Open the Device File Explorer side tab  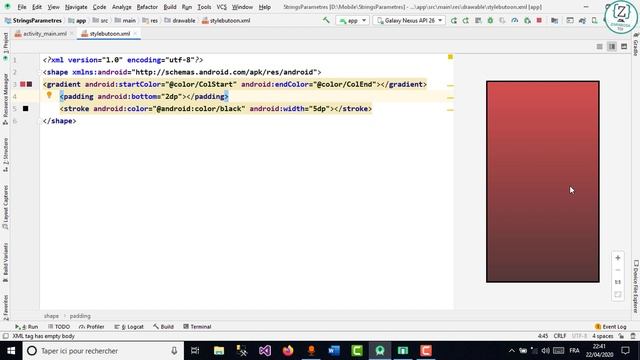point(636,287)
